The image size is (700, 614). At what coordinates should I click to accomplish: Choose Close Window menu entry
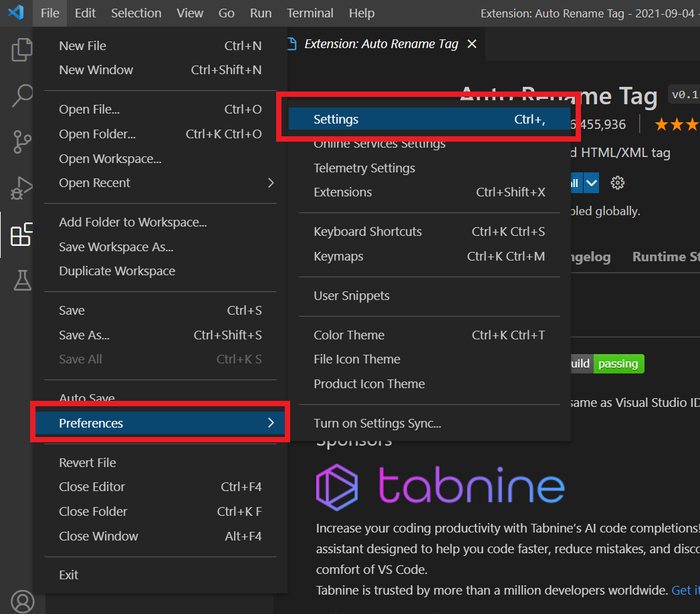(x=160, y=536)
